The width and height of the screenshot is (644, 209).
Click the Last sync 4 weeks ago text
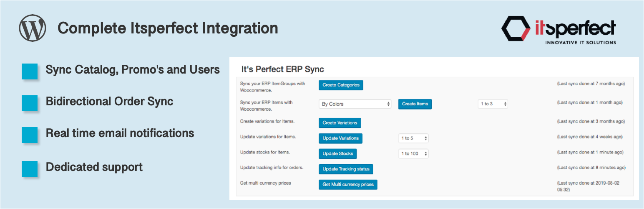pos(590,137)
